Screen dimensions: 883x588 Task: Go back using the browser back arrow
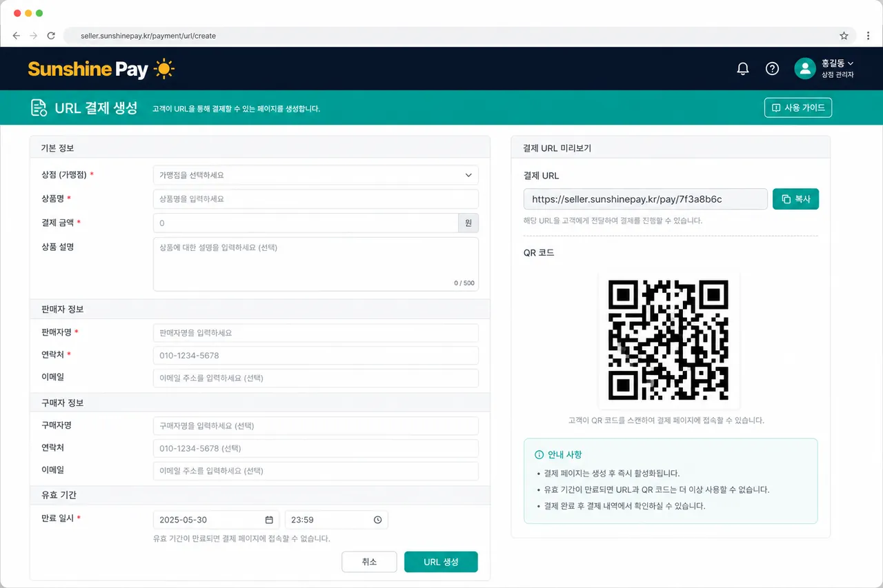pos(17,36)
